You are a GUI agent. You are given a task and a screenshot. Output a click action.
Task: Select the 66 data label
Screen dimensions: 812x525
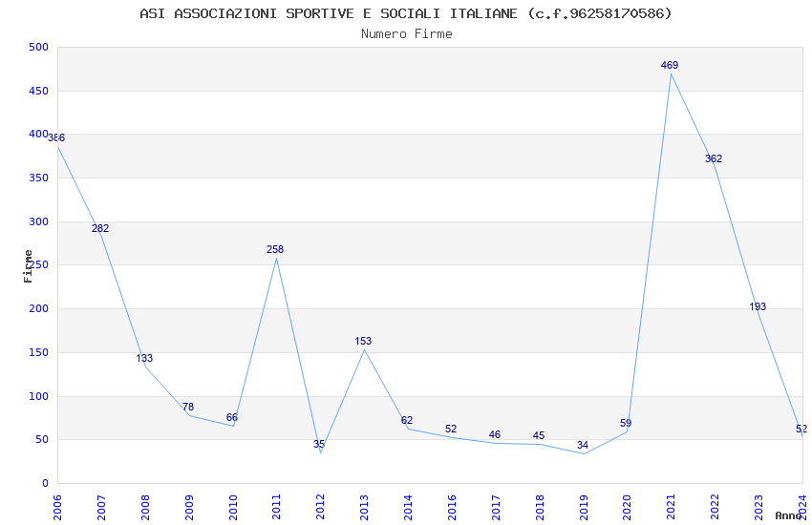(232, 417)
